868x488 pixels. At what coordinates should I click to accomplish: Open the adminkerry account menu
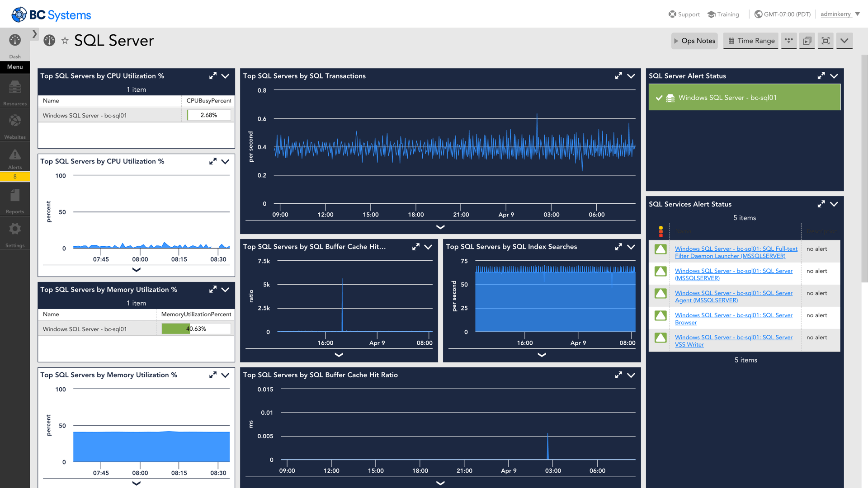point(835,14)
